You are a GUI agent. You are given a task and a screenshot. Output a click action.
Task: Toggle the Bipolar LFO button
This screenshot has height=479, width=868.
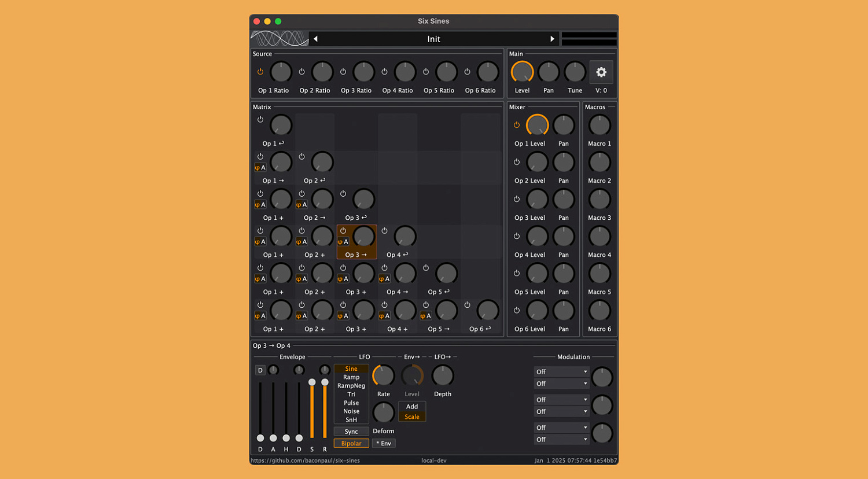click(x=351, y=444)
